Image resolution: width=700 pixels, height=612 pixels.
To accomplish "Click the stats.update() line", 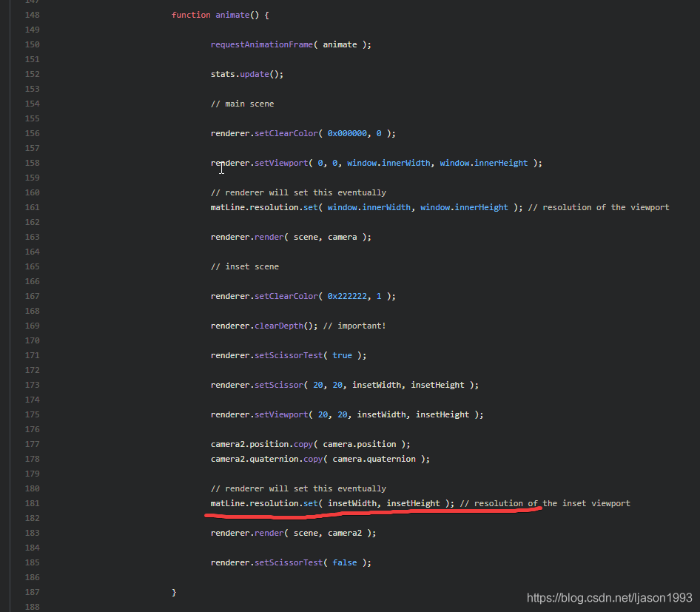I will coord(247,74).
